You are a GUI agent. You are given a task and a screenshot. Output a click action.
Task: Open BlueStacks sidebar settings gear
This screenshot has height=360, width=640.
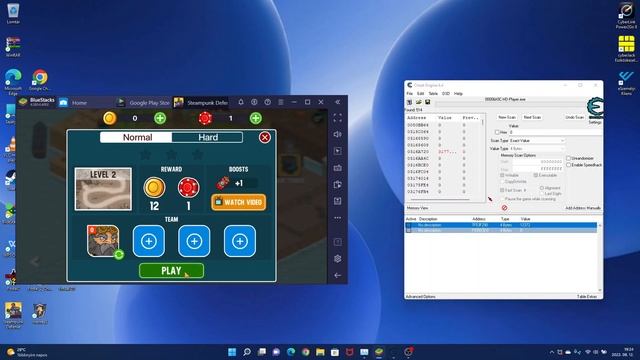338,259
